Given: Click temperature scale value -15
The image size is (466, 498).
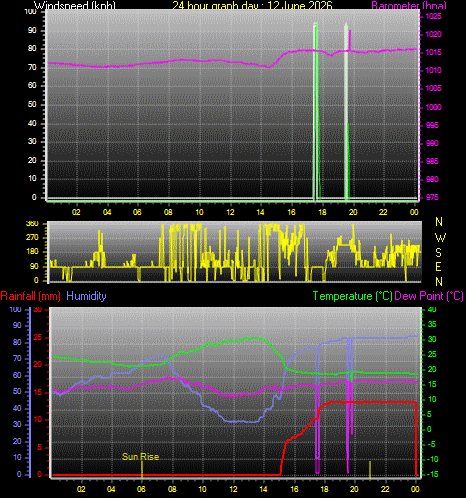Looking at the screenshot, I should click(x=432, y=474).
